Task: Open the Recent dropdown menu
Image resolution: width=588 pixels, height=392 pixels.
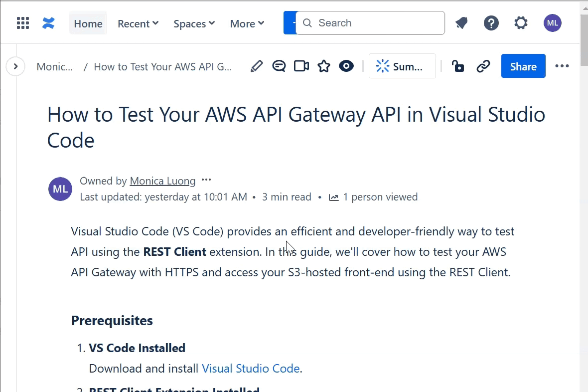Action: click(x=138, y=23)
